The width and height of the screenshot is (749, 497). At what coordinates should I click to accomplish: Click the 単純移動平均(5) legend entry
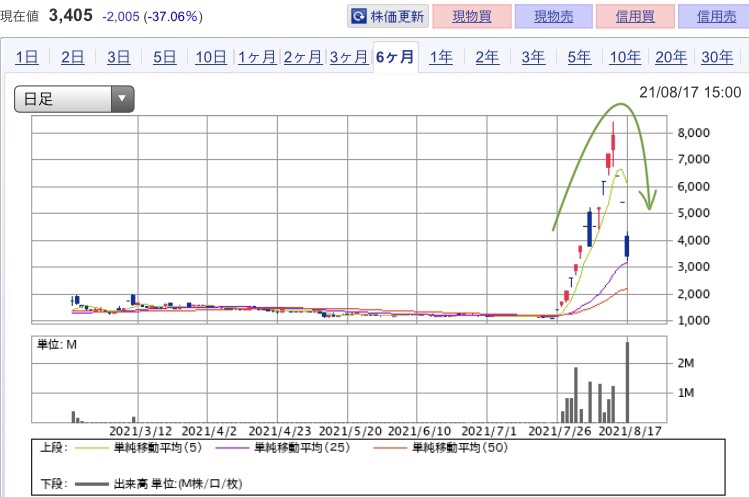[139, 448]
